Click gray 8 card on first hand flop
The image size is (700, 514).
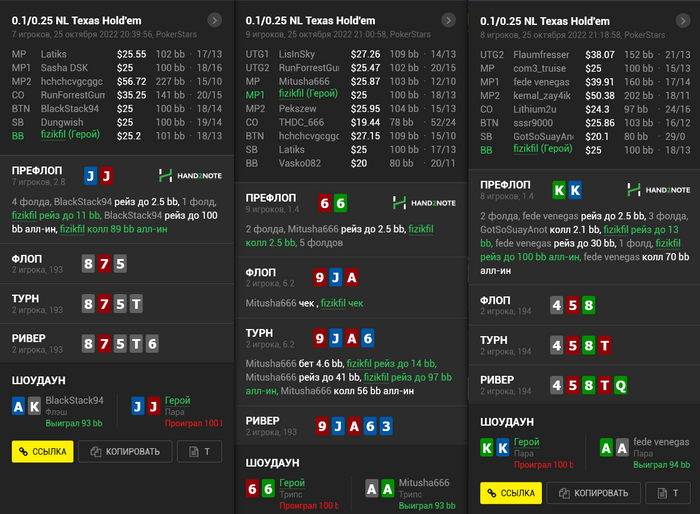click(88, 264)
